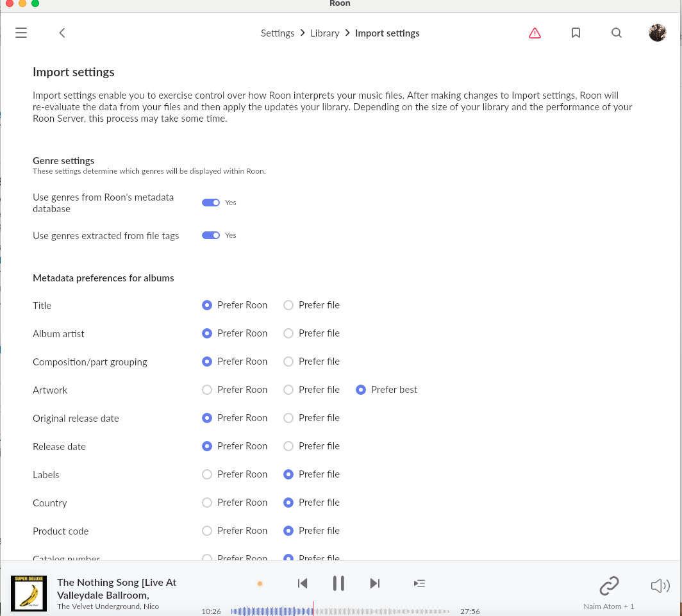Open the search magnifier icon
The height and width of the screenshot is (616, 682).
coord(617,33)
